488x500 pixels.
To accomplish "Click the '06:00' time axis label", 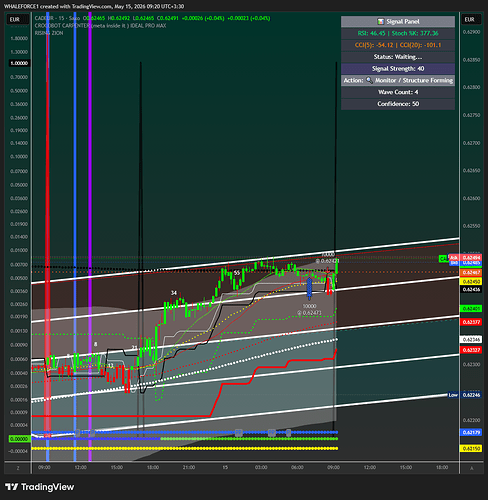I will tap(297, 467).
